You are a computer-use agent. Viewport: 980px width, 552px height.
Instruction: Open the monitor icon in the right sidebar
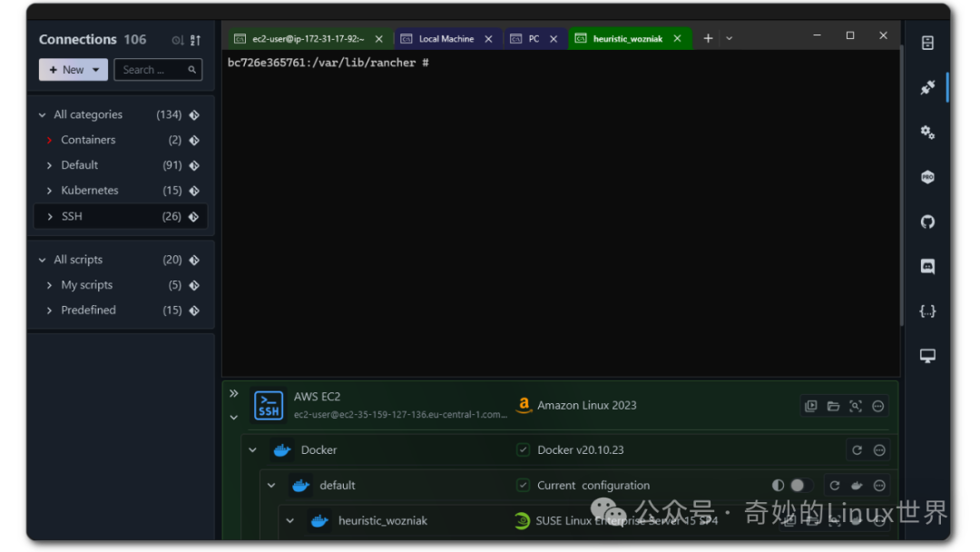pyautogui.click(x=927, y=356)
